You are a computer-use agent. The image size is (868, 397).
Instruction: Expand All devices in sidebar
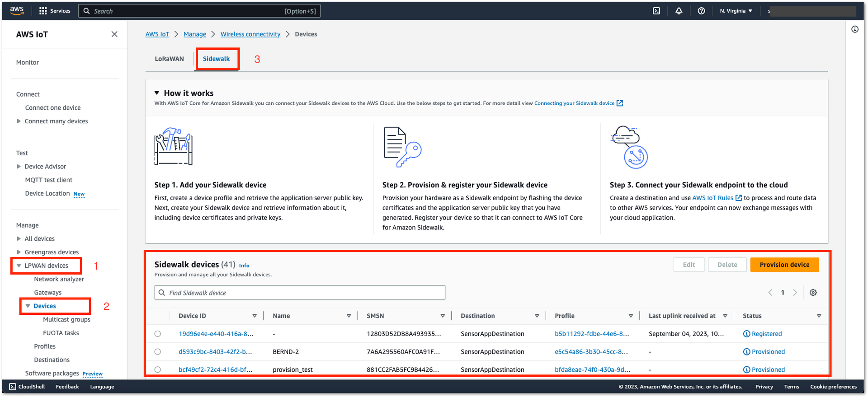(19, 238)
